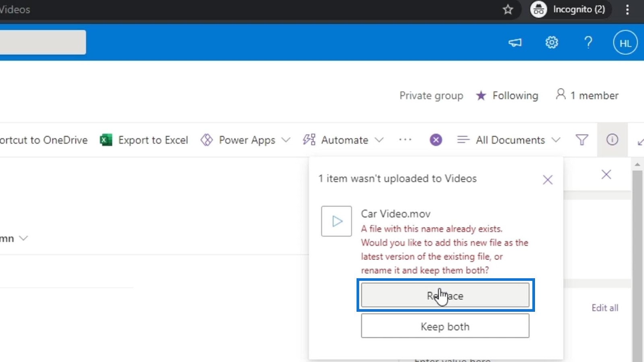Bookmark this page with the star icon
This screenshot has width=644, height=362.
tap(508, 9)
